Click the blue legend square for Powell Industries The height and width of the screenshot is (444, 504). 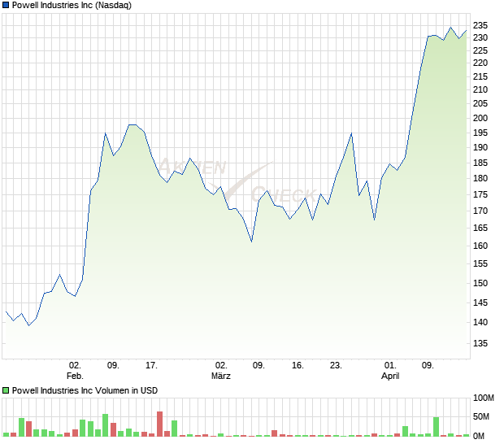tap(6, 5)
